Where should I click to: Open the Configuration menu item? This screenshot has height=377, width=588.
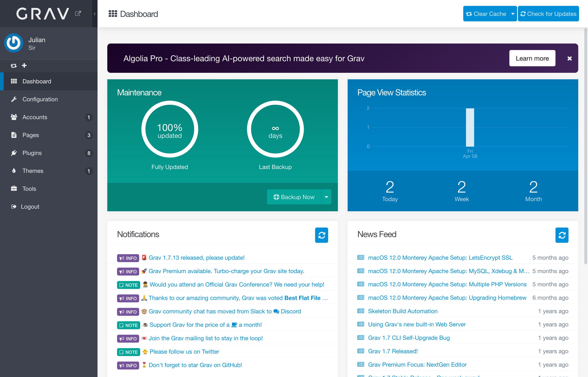(49, 99)
